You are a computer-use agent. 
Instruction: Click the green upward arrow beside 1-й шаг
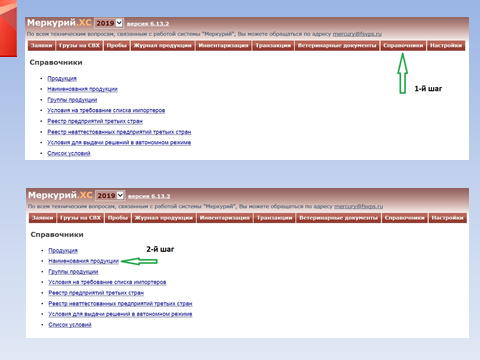[403, 73]
